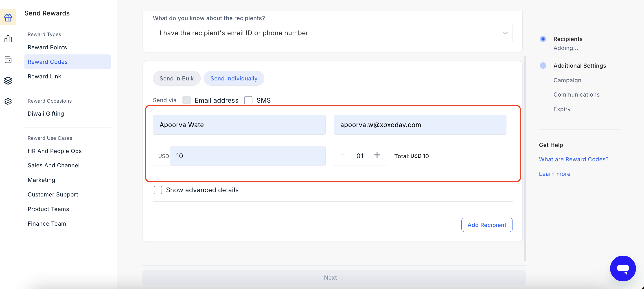This screenshot has width=644, height=289.
Task: Follow the Learn more link
Action: pyautogui.click(x=554, y=174)
